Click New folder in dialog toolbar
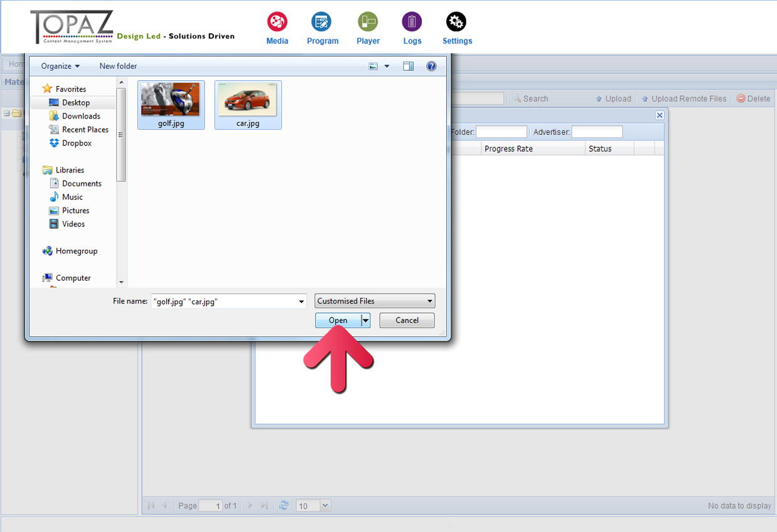 118,66
